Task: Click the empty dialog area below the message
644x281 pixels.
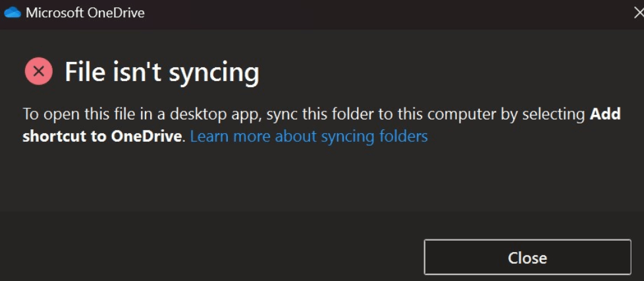Action: 321,177
